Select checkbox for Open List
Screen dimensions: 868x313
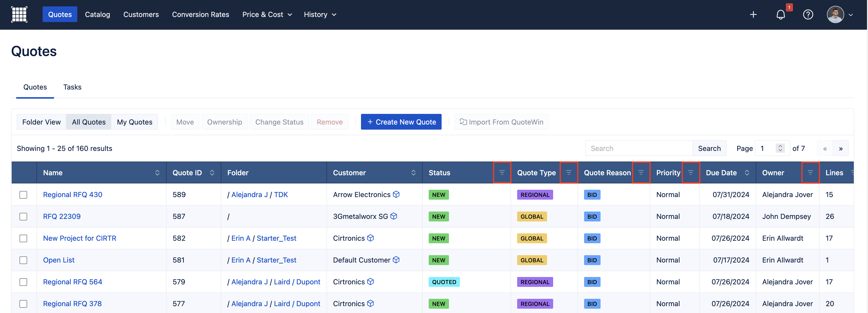click(23, 260)
